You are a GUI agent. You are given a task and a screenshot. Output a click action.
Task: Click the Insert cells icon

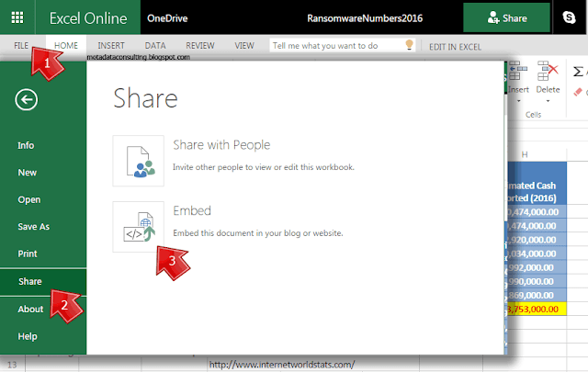point(518,71)
